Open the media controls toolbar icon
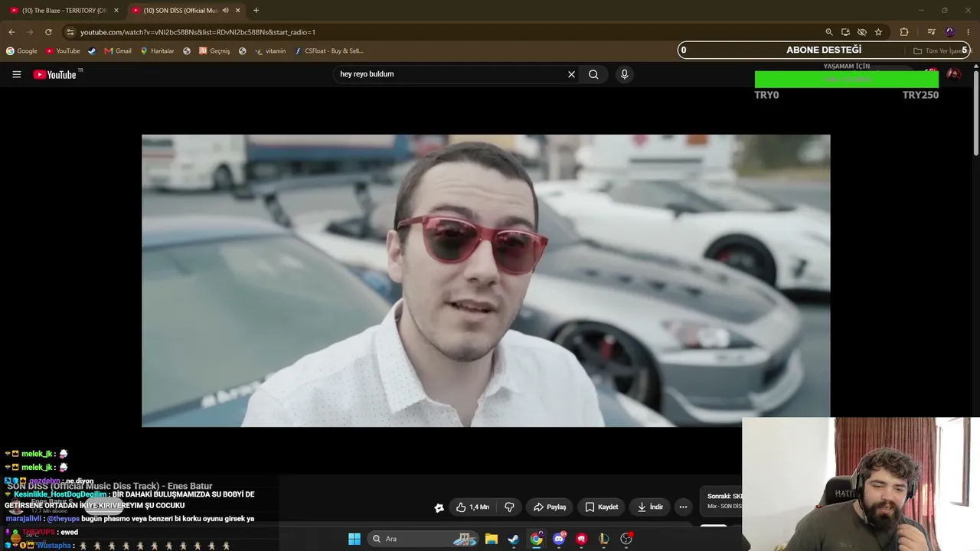This screenshot has height=551, width=980. [931, 32]
